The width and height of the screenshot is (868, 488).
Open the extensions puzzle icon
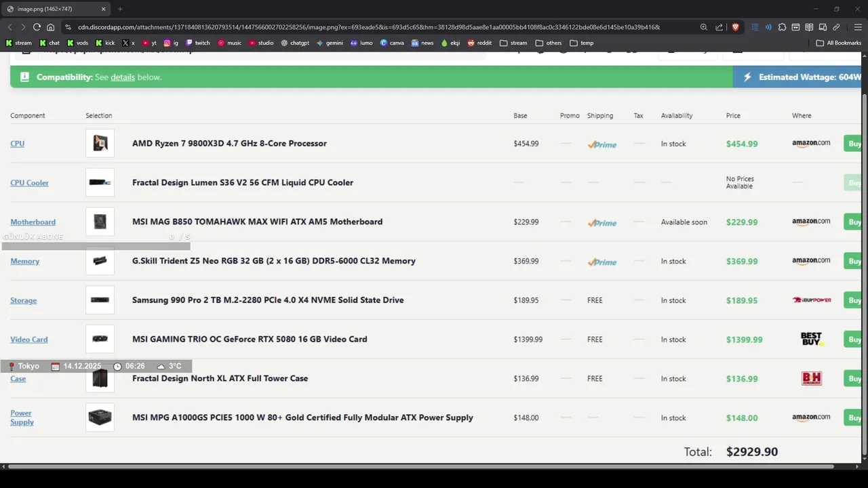pyautogui.click(x=782, y=27)
